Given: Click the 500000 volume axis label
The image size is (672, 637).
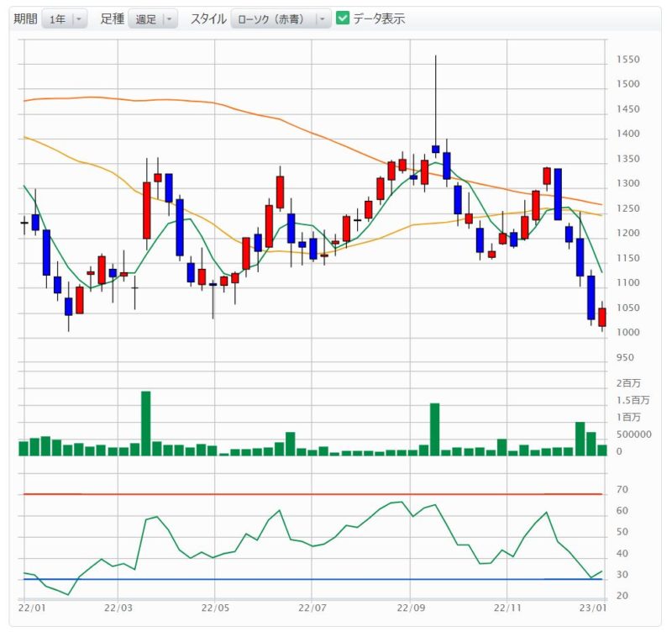Looking at the screenshot, I should click(x=634, y=434).
